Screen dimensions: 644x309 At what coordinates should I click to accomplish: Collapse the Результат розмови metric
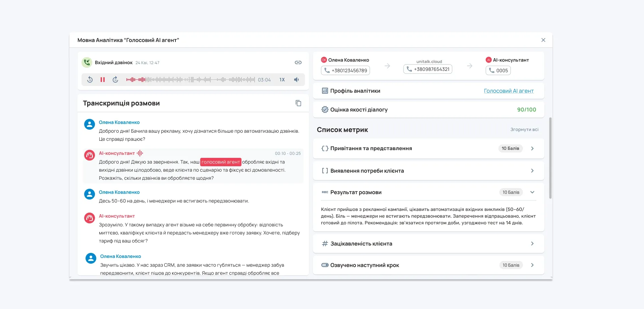pyautogui.click(x=532, y=192)
